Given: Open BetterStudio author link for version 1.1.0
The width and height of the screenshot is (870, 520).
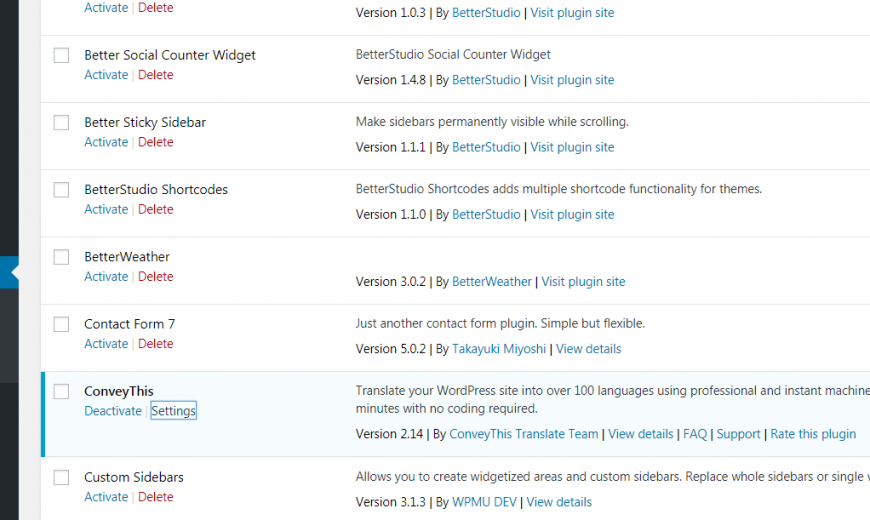Looking at the screenshot, I should [x=486, y=214].
